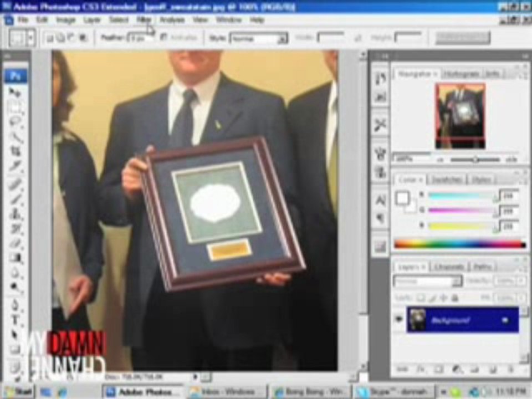532x399 pixels.
Task: Choose Subtract from selection mode
Action: coord(71,38)
